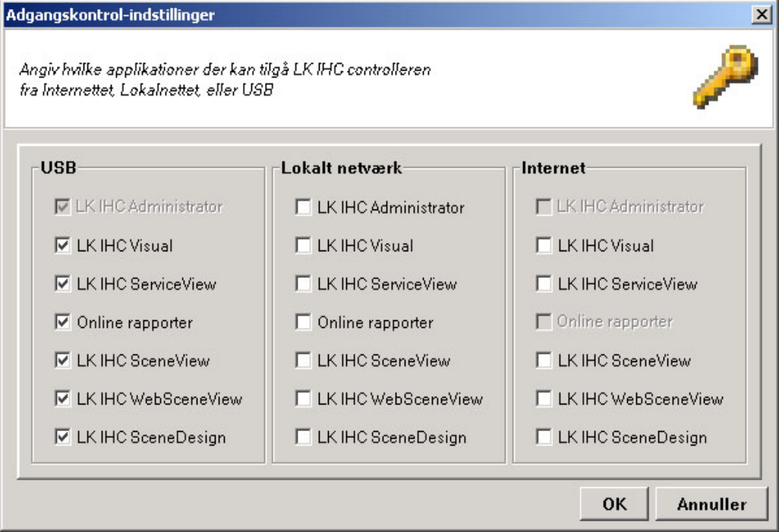779x532 pixels.
Task: Check LK IHC WebSceneView under Lokalt netværk
Action: (x=304, y=398)
